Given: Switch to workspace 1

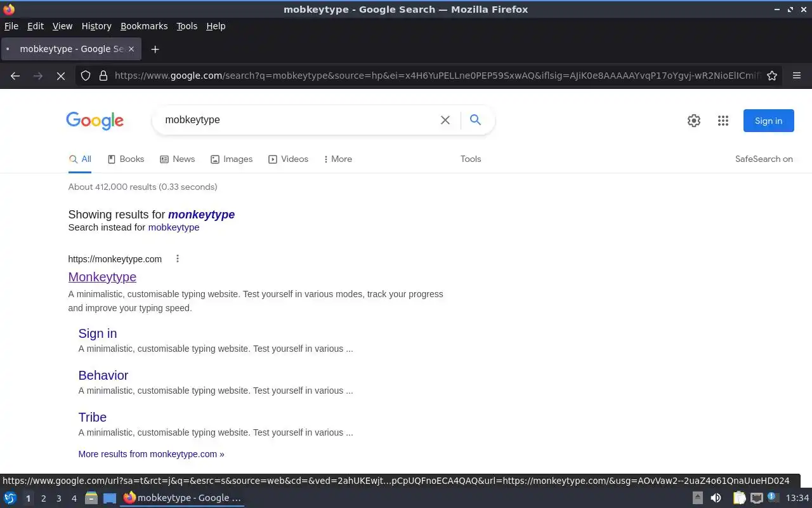Looking at the screenshot, I should point(28,498).
